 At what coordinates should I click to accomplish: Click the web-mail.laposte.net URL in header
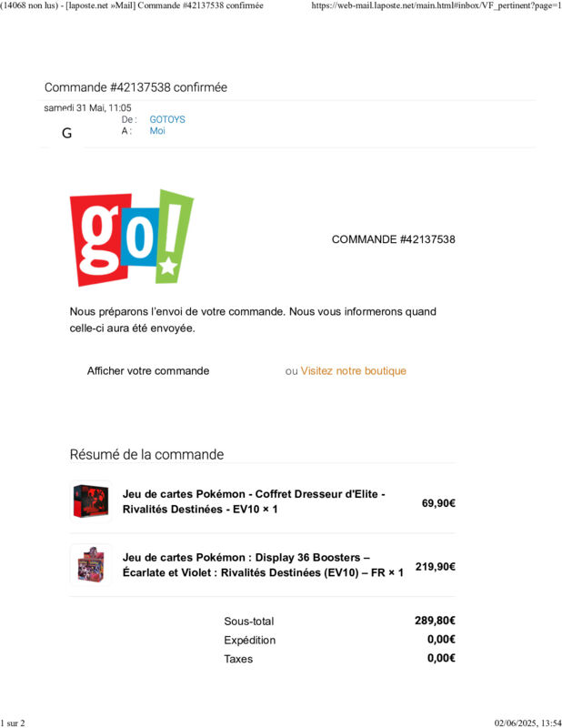coord(437,5)
